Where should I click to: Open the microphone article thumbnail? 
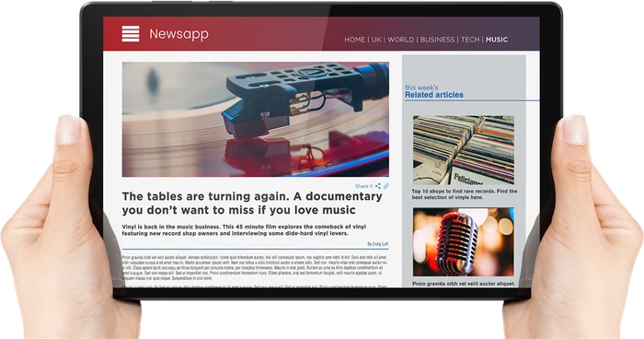464,242
